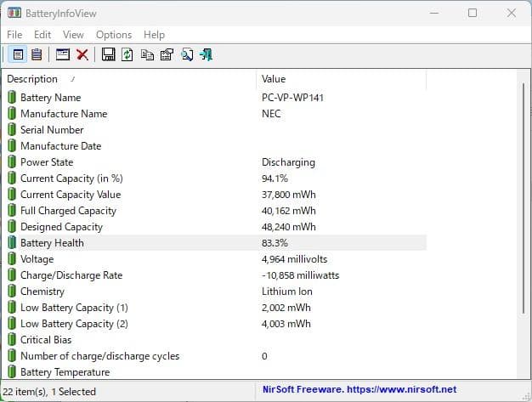
Task: Open the View menu
Action: 73,35
